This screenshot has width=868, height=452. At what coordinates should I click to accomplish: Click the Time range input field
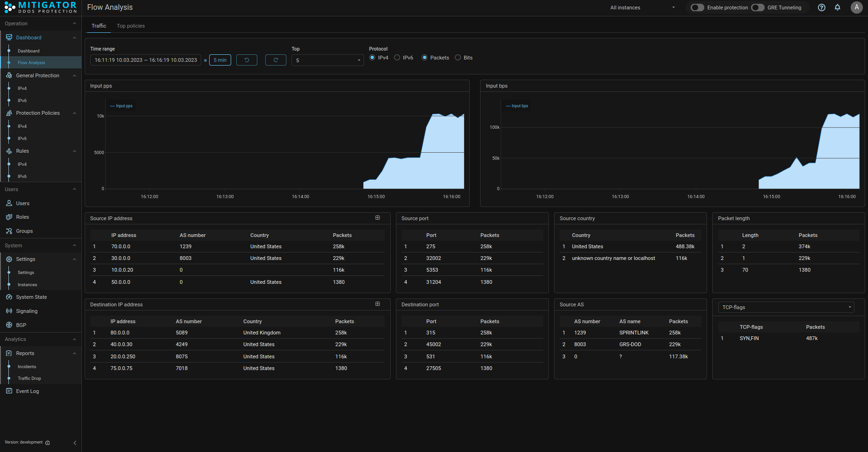pyautogui.click(x=146, y=60)
